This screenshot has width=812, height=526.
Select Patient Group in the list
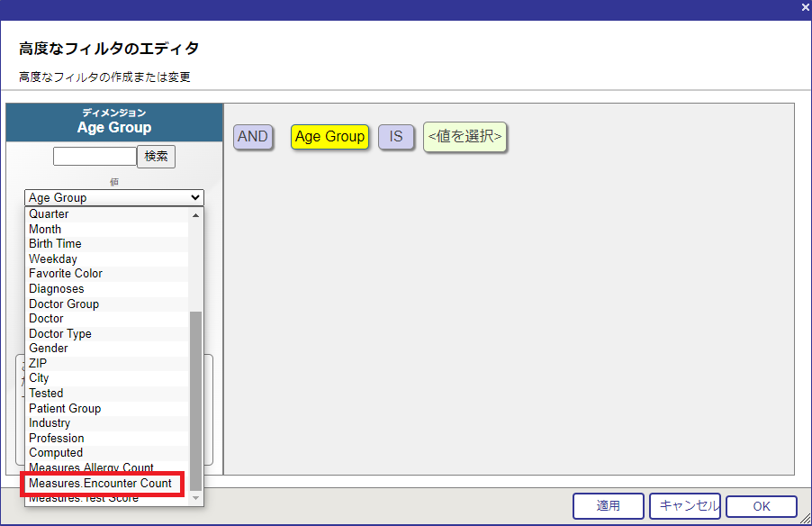[65, 408]
